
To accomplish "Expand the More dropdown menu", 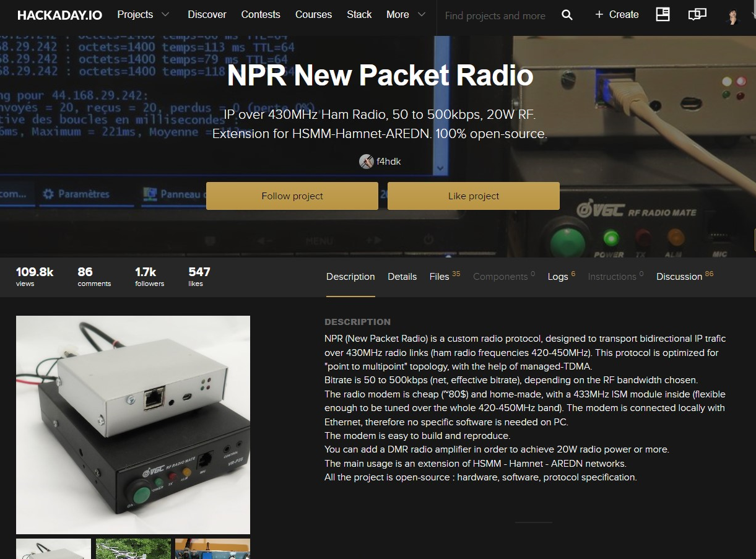I will (406, 15).
